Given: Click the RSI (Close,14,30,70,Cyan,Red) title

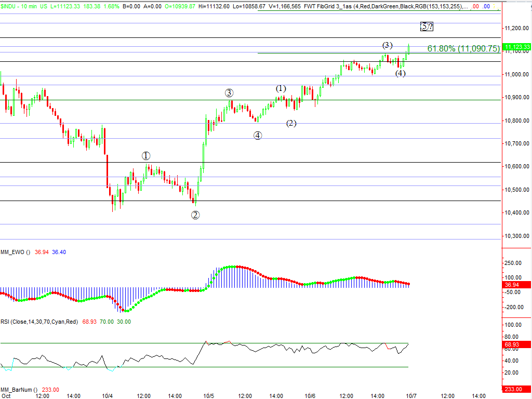Looking at the screenshot, I should coord(39,322).
